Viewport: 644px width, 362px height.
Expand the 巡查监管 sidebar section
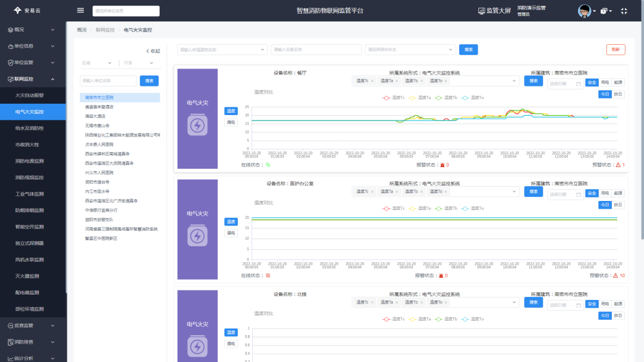33,326
